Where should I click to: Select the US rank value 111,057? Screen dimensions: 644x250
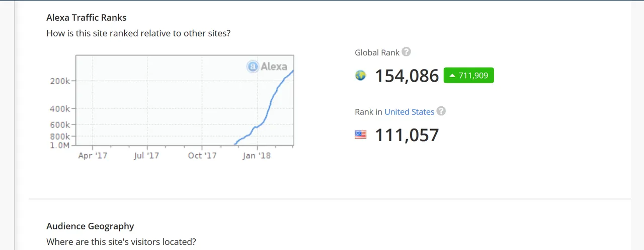pyautogui.click(x=407, y=135)
